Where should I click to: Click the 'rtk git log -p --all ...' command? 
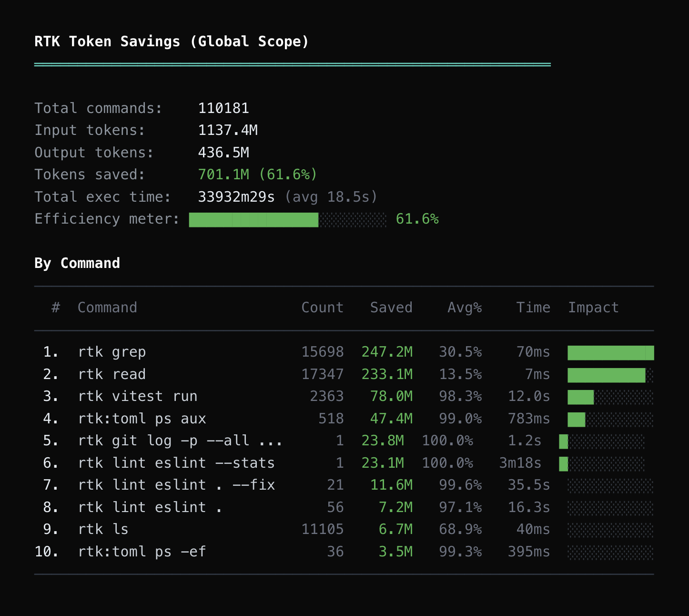180,441
